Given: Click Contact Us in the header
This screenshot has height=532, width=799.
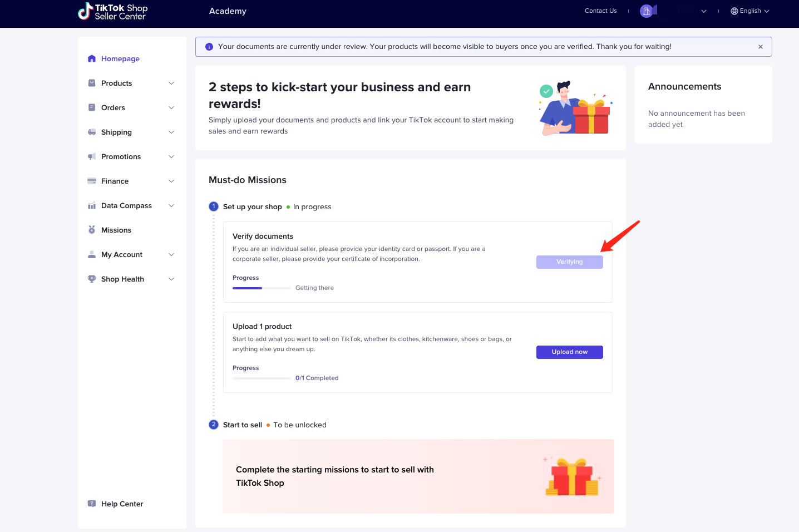Looking at the screenshot, I should [x=600, y=11].
